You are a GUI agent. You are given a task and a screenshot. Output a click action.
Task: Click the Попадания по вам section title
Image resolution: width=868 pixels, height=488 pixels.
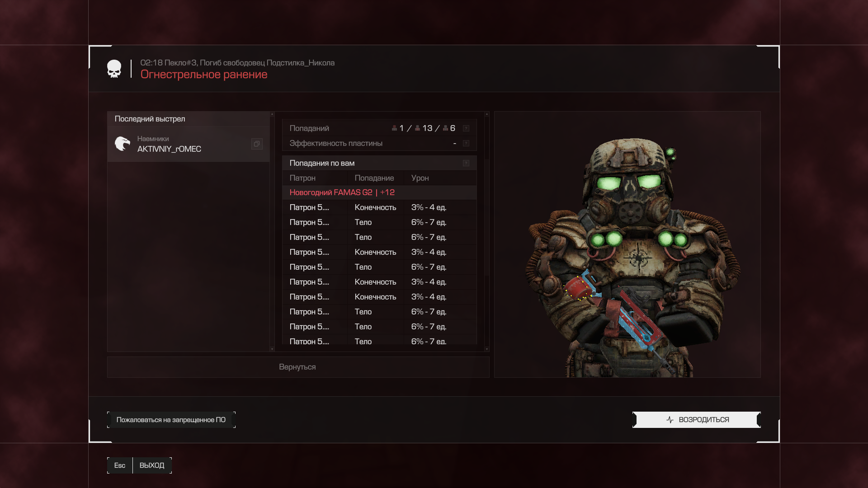click(322, 163)
